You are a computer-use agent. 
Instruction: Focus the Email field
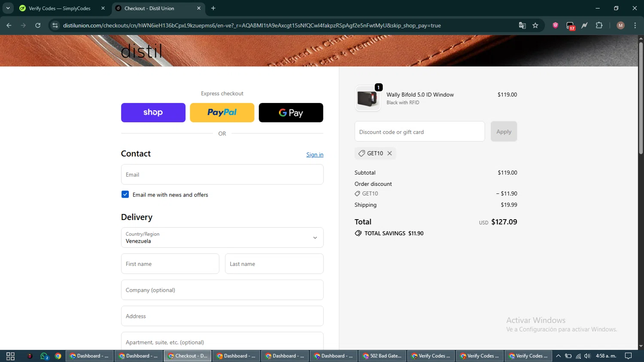point(222,175)
